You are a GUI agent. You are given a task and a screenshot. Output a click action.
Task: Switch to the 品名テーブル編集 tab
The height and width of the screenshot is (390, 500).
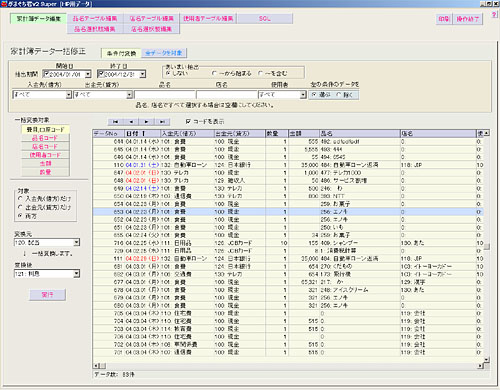95,19
